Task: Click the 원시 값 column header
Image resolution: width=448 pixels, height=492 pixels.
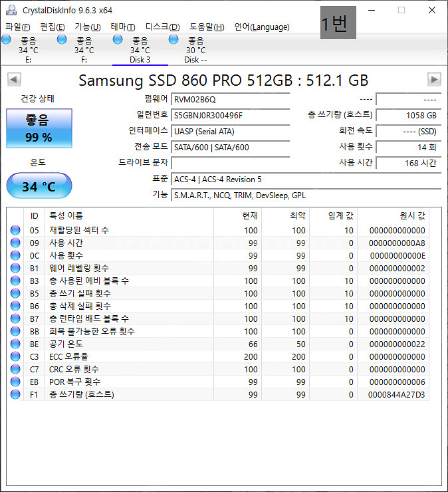Action: [x=393, y=215]
